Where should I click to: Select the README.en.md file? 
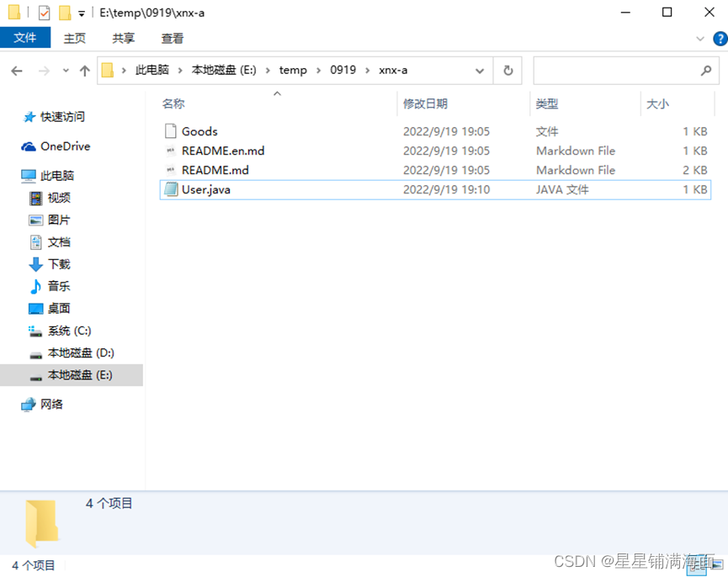435,151
